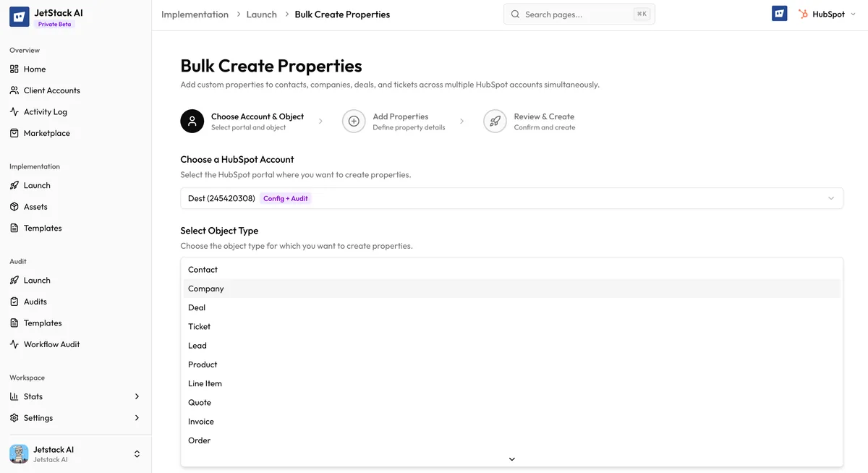This screenshot has width=868, height=473.
Task: Click the Launch breadcrumb
Action: [261, 14]
